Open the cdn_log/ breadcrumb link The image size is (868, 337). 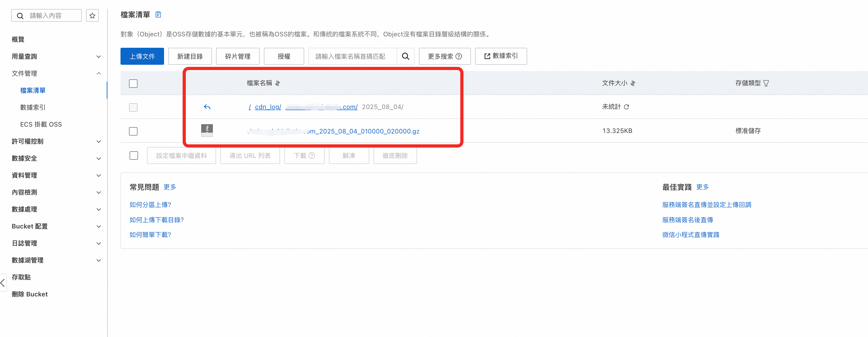coord(268,107)
